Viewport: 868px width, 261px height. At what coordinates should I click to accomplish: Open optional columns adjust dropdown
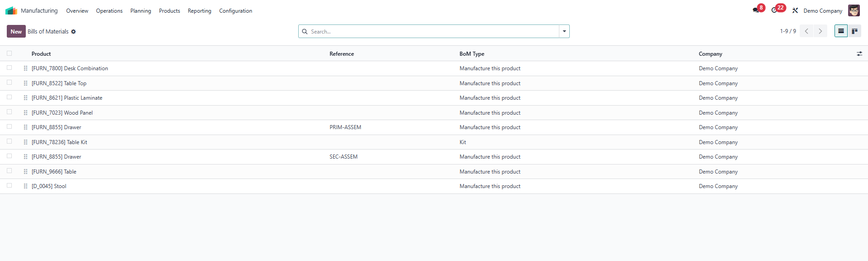click(x=859, y=53)
